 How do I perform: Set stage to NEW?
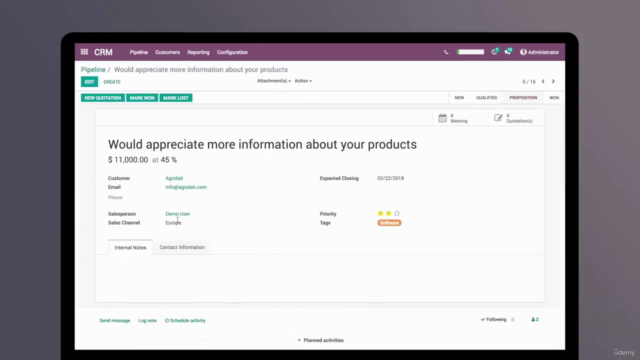tap(459, 98)
